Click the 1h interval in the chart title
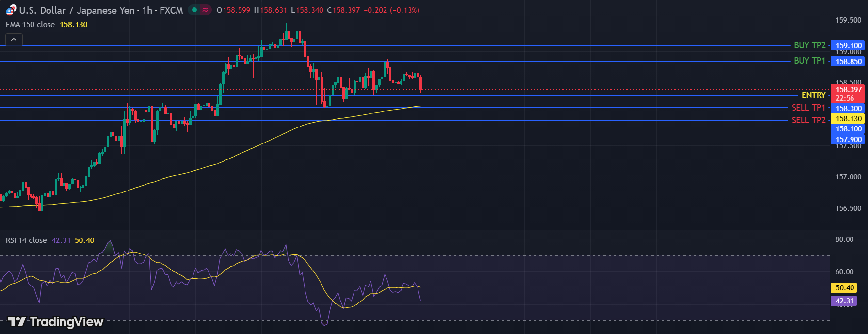868x334 pixels. point(147,10)
